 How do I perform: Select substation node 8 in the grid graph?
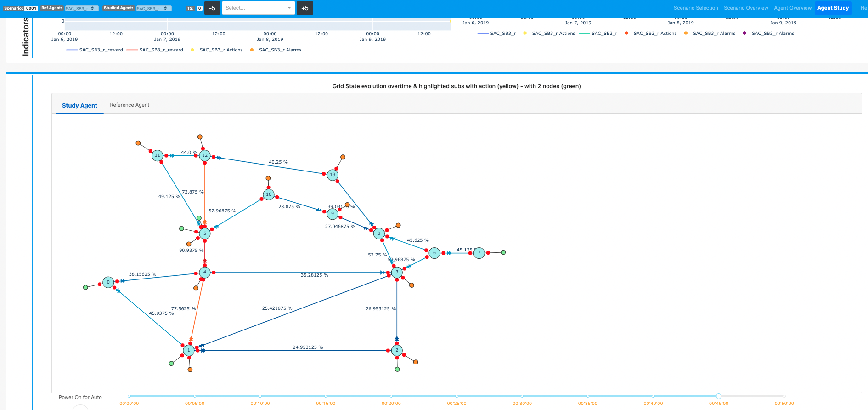[x=379, y=233]
